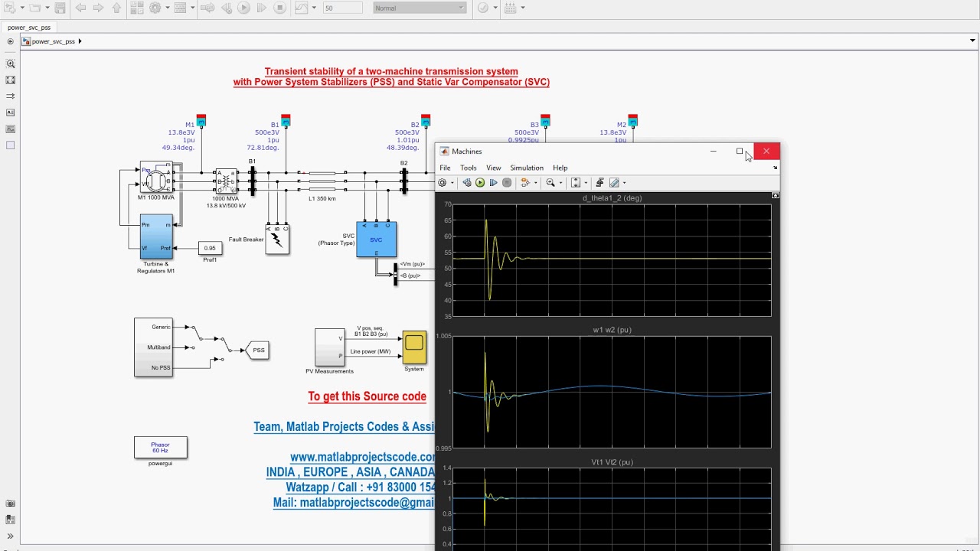980x551 pixels.
Task: Click Step Forward in Machines scope toolbar
Action: click(x=493, y=182)
